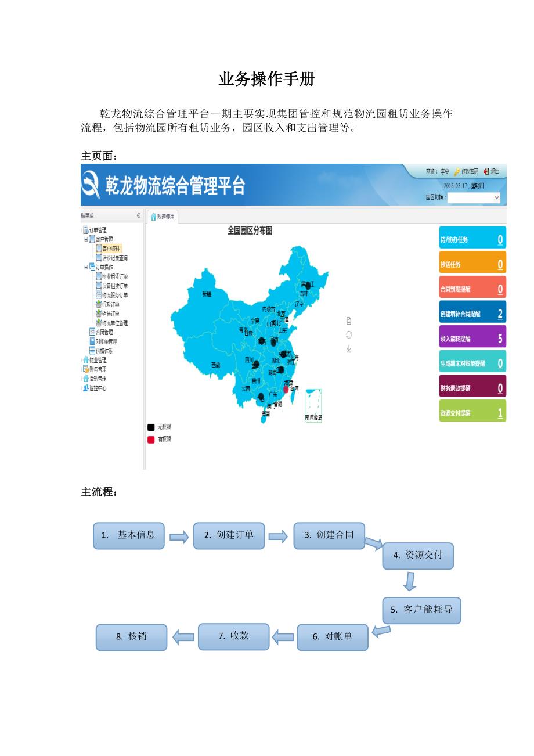Click the 退出 link text

[495, 171]
